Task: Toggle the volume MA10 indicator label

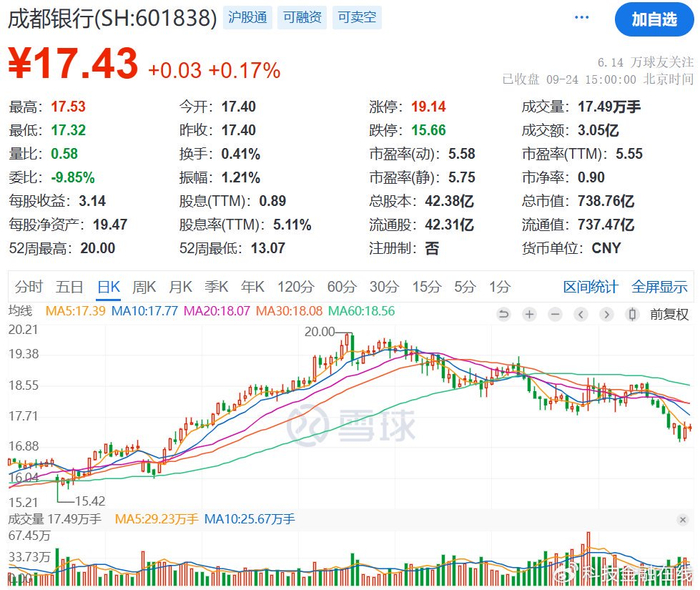Action: pos(250,519)
